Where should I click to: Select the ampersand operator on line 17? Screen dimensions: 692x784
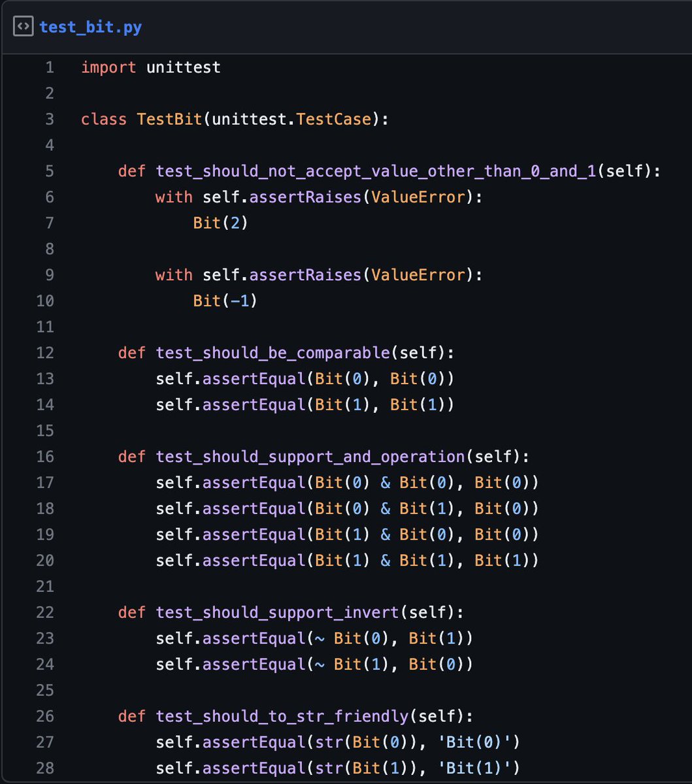[385, 482]
